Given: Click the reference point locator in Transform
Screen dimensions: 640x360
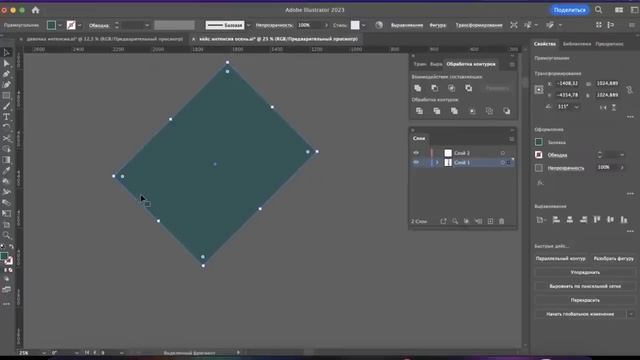Looking at the screenshot, I should pos(539,89).
